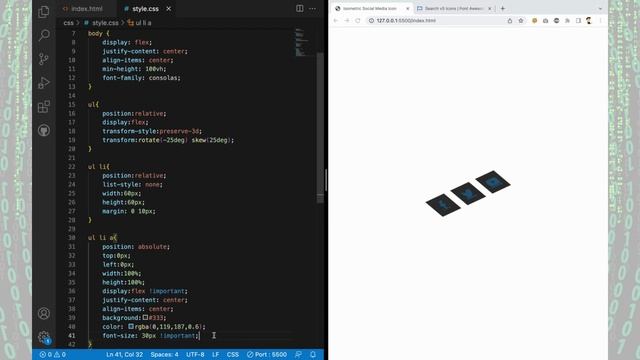Close the Font Awesome browser tab
Image resolution: width=640 pixels, height=360 pixels.
click(490, 8)
